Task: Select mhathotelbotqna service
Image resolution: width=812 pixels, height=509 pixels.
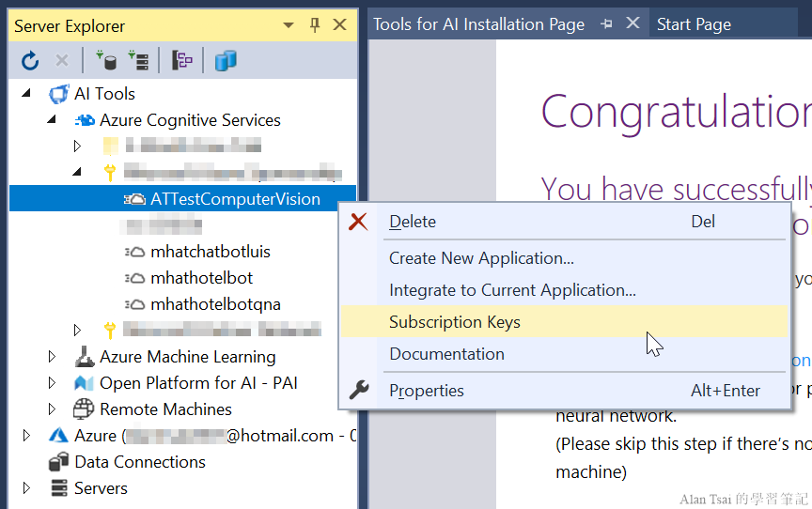Action: (215, 304)
